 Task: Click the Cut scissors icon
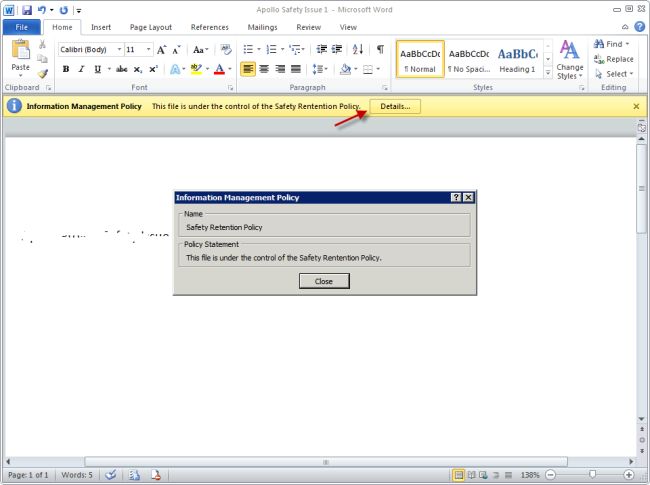tap(42, 44)
